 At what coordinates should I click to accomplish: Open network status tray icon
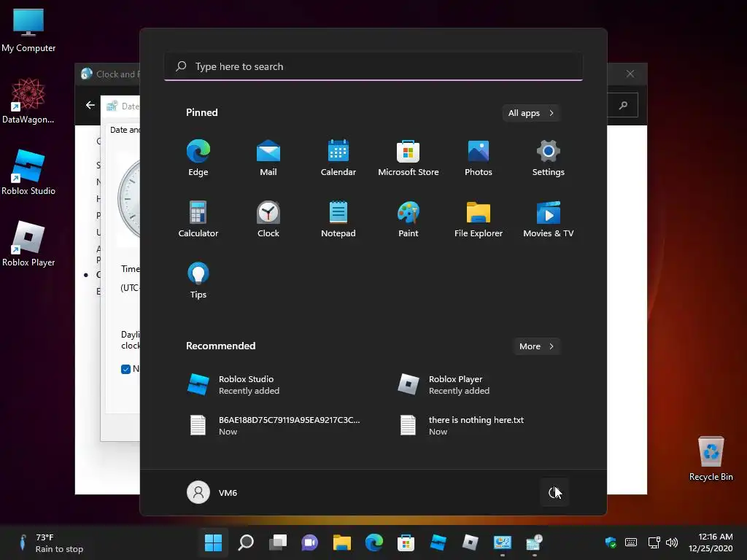point(654,542)
